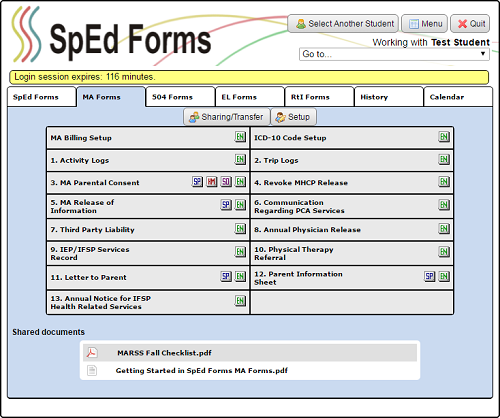
Task: Open English version of Letter to Parent
Action: pos(240,276)
